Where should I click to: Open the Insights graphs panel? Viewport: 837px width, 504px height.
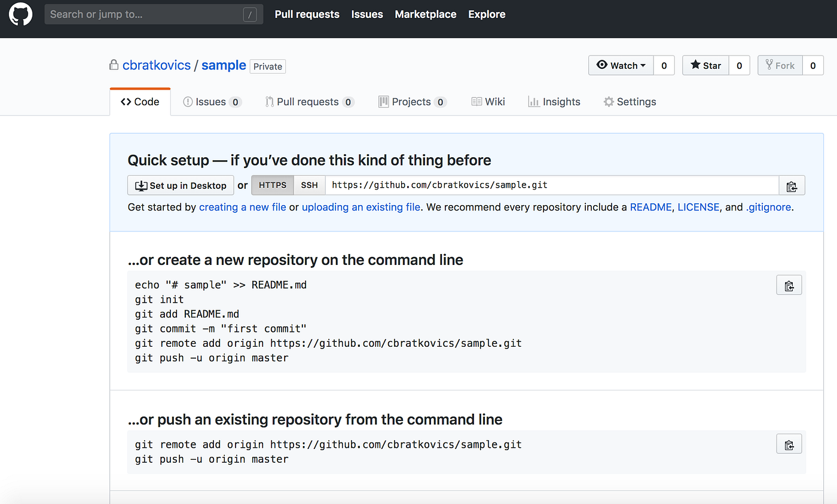point(554,102)
